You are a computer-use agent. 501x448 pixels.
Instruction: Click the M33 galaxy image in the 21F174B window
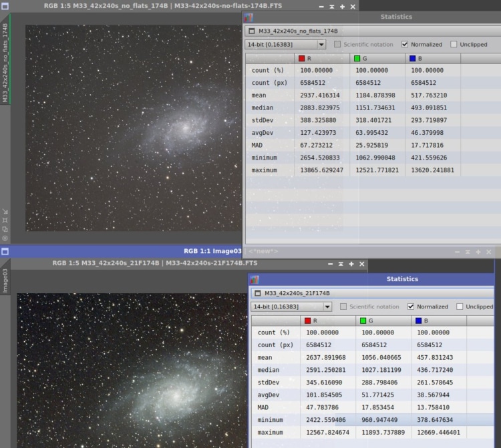(132, 371)
